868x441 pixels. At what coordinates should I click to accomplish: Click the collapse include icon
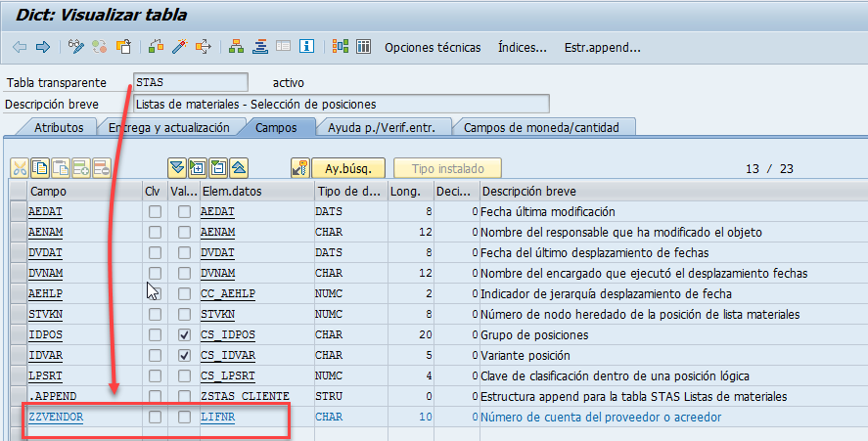(x=218, y=168)
